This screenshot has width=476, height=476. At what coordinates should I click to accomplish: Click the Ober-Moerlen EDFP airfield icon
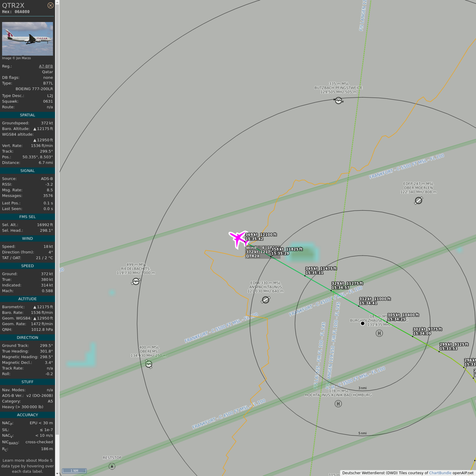point(418,201)
